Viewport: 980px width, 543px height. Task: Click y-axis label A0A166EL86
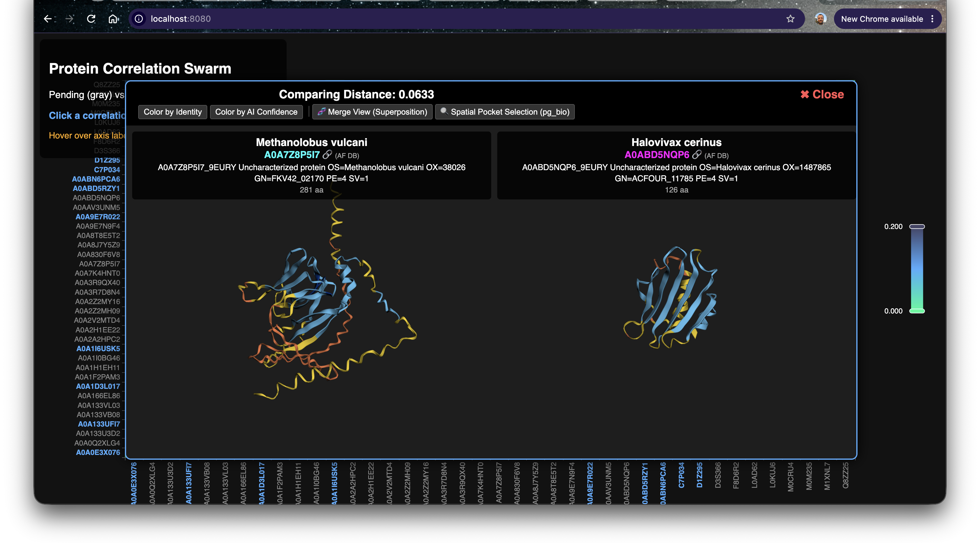[99, 396]
